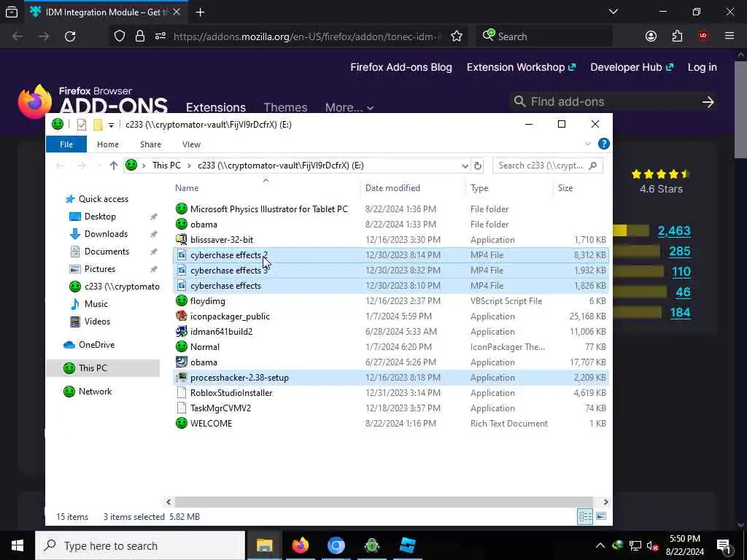Open Firefox from the Windows taskbar
Image resolution: width=747 pixels, height=560 pixels.
tap(300, 545)
